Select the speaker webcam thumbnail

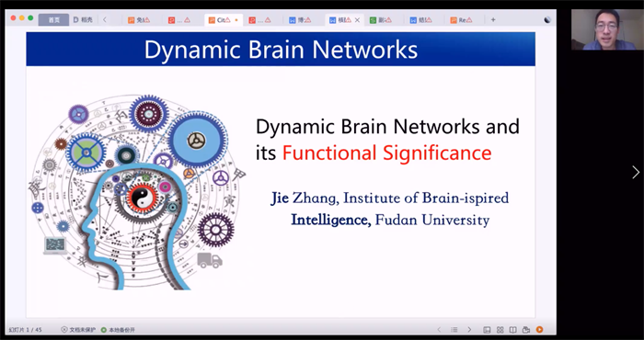[607, 29]
